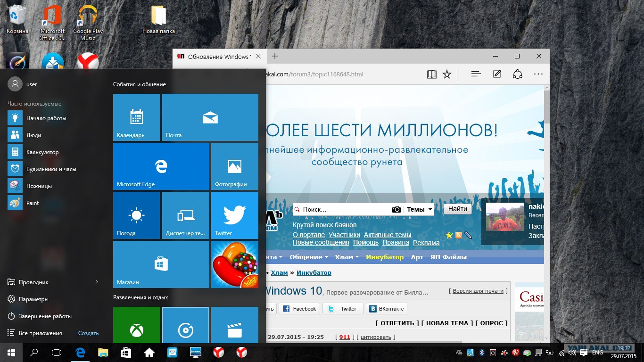This screenshot has height=362, width=644.
Task: Make a Web Note with the pen icon
Action: tap(497, 74)
